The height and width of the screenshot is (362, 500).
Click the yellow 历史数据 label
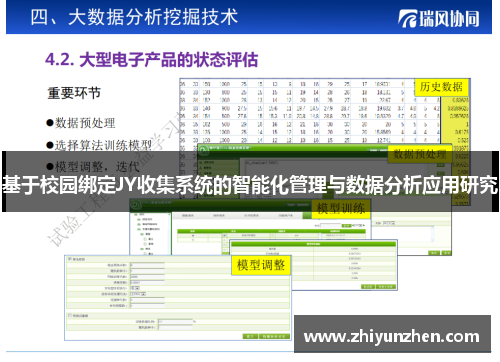click(441, 87)
